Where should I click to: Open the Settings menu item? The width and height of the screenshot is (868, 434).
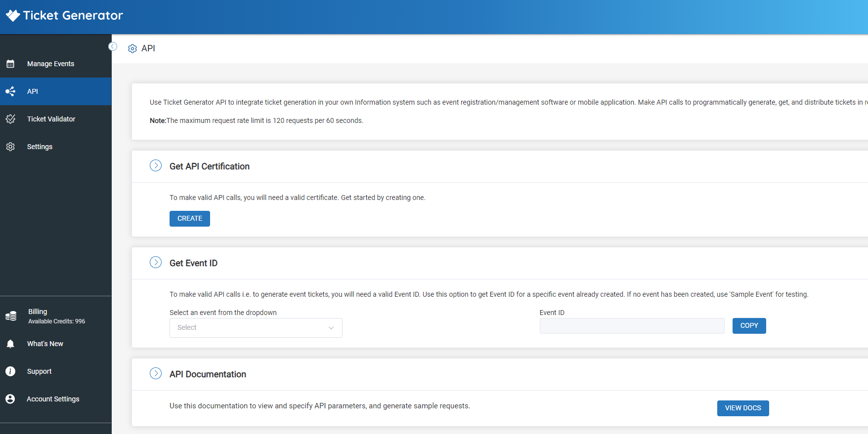click(55, 147)
